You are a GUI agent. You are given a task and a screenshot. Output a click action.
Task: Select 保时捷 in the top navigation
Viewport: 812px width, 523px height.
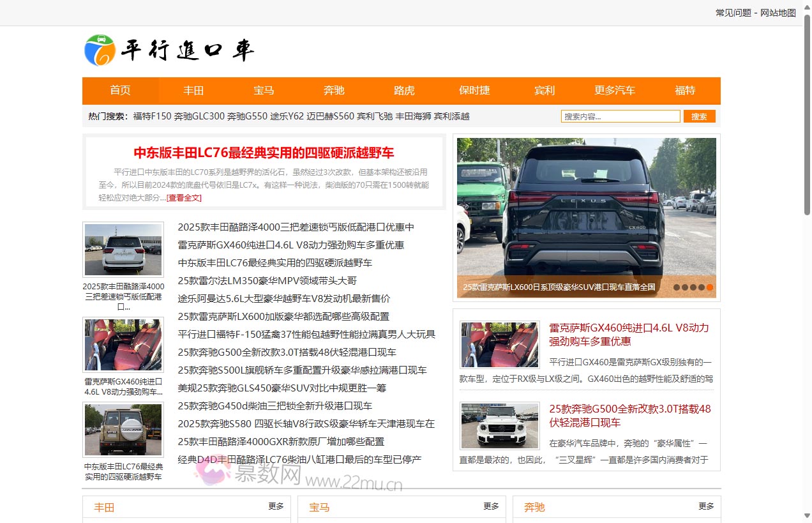(x=474, y=91)
